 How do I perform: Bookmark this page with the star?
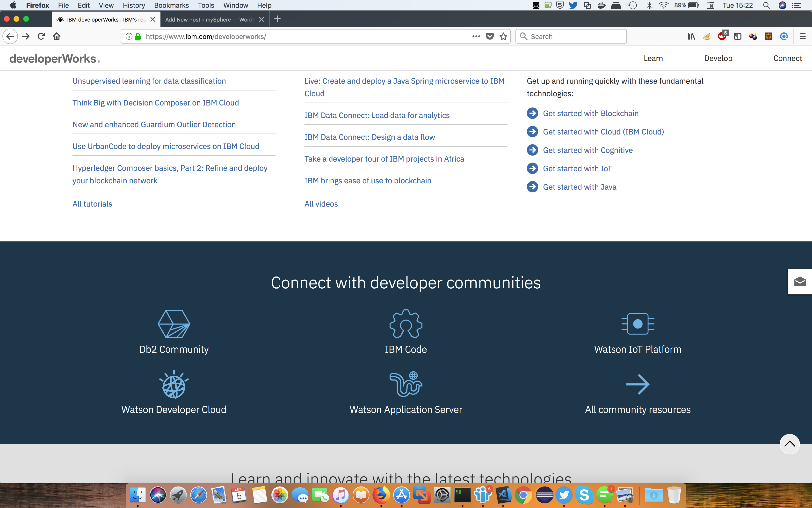pos(503,36)
